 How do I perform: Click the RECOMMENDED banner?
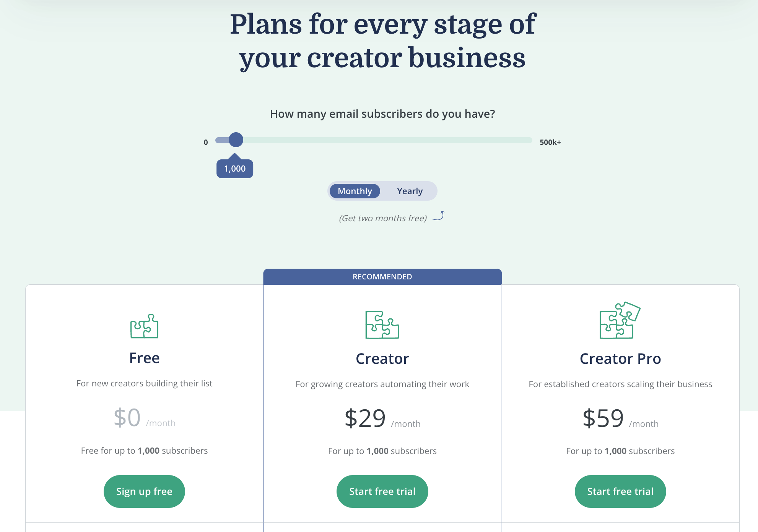pyautogui.click(x=382, y=277)
